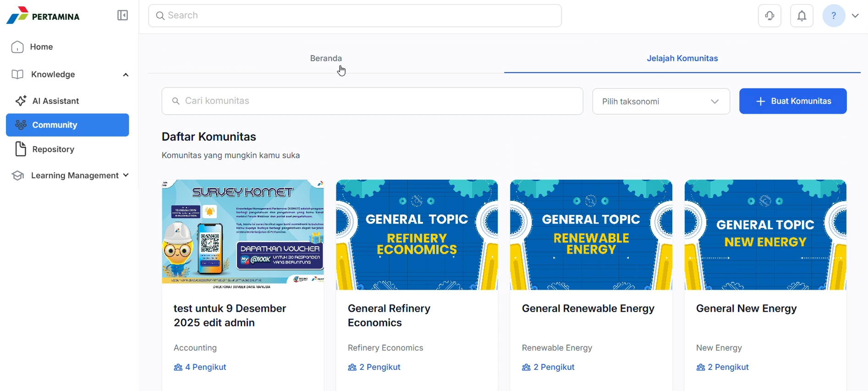The width and height of the screenshot is (868, 391).
Task: Switch to the Beranda tab
Action: coord(326,59)
